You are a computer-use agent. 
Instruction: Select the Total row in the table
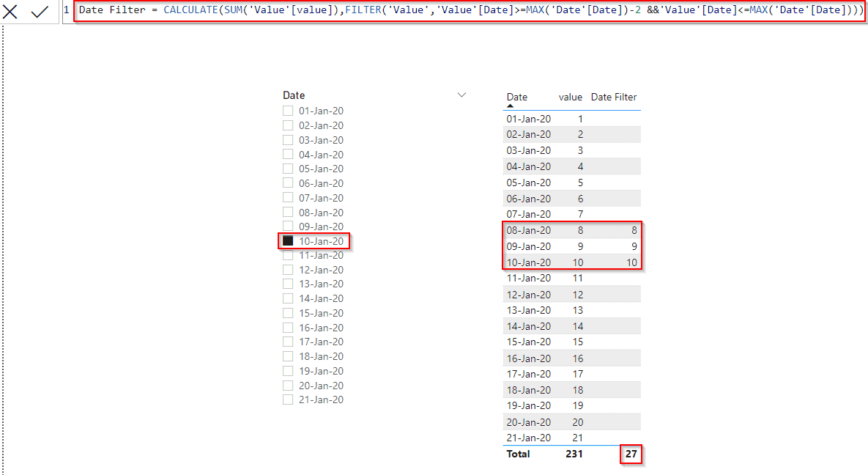[518, 454]
